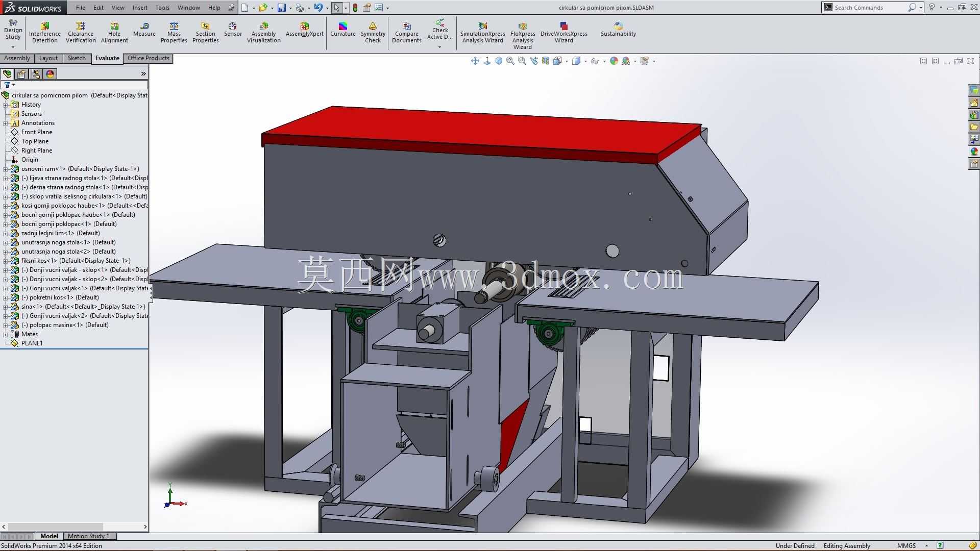Switch to the Sketch tab

point(77,58)
